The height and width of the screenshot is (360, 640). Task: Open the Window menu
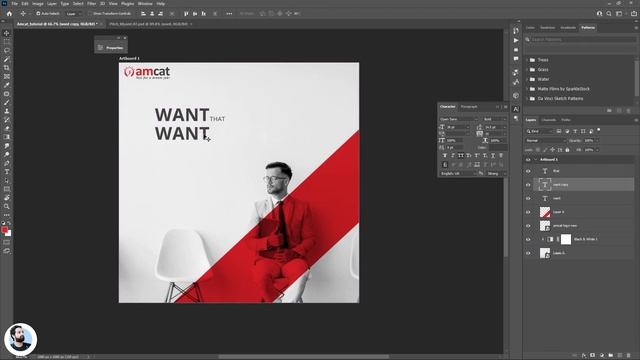pos(145,4)
